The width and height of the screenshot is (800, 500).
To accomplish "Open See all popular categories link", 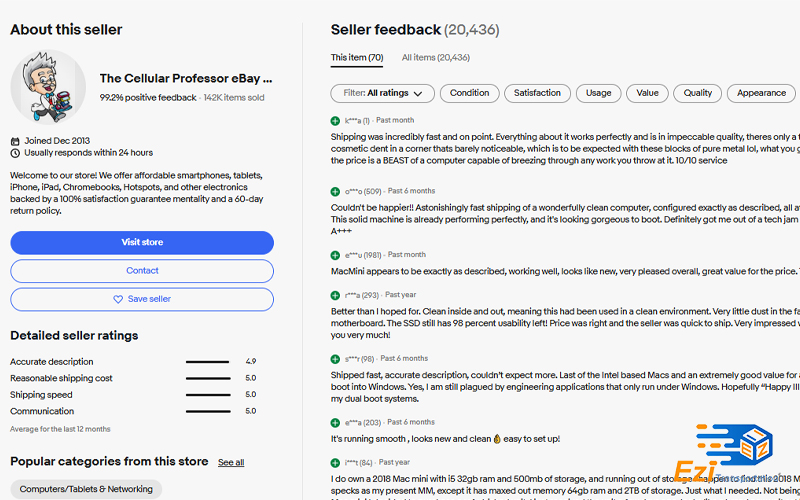I will coord(231,463).
